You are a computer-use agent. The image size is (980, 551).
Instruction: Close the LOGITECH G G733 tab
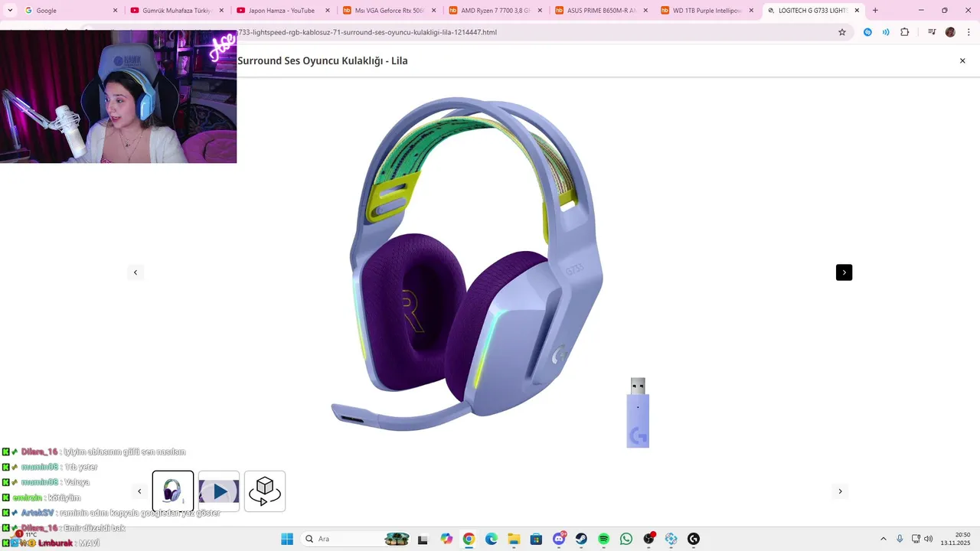(857, 11)
